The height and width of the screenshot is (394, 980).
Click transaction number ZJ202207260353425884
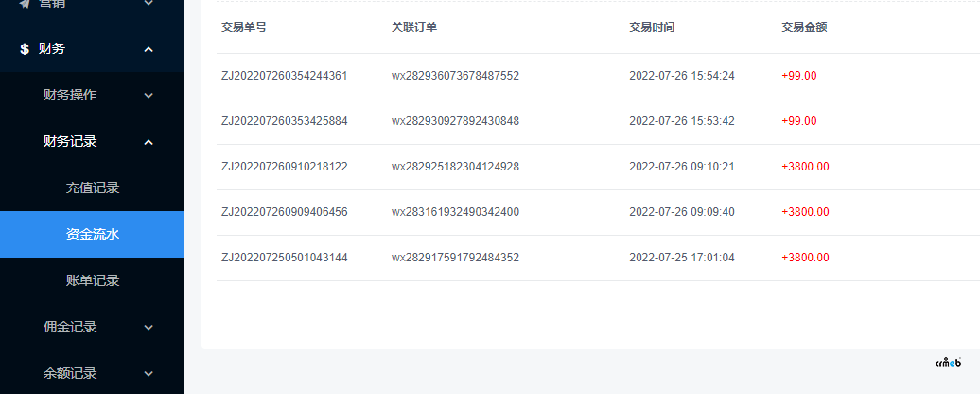tap(285, 121)
